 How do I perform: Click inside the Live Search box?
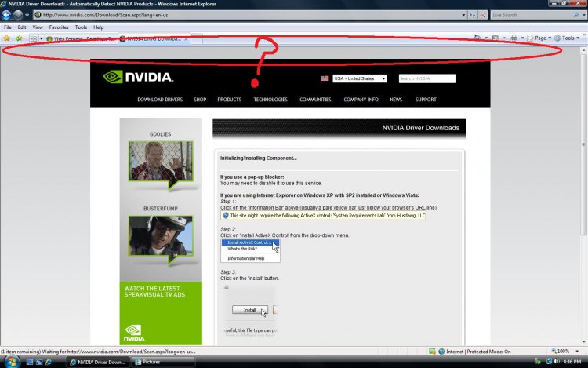tap(531, 15)
